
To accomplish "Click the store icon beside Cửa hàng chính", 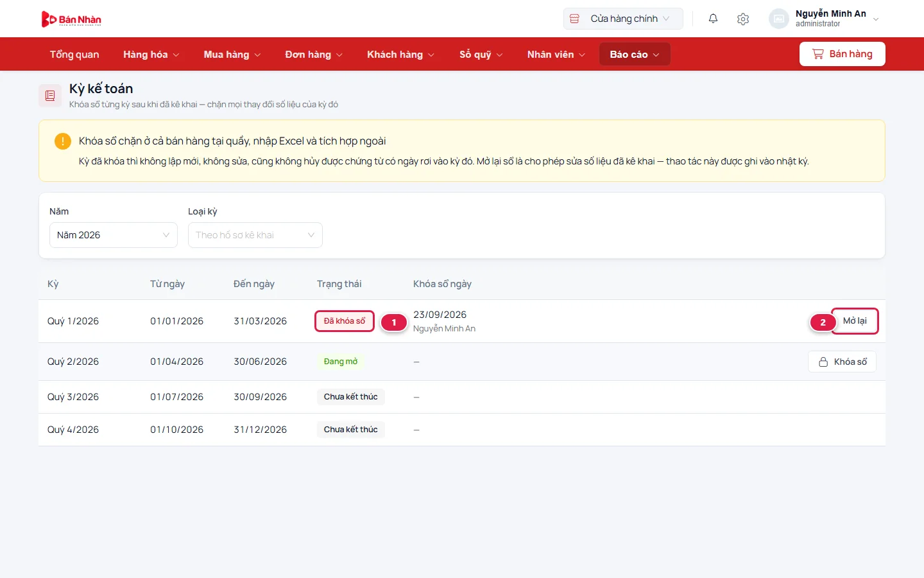I will click(x=575, y=19).
